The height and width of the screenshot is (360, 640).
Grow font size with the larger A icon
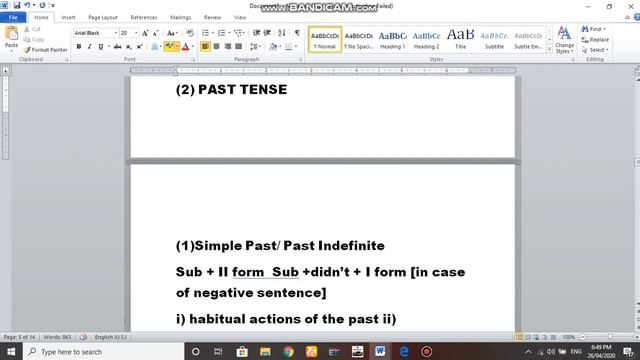pyautogui.click(x=145, y=33)
